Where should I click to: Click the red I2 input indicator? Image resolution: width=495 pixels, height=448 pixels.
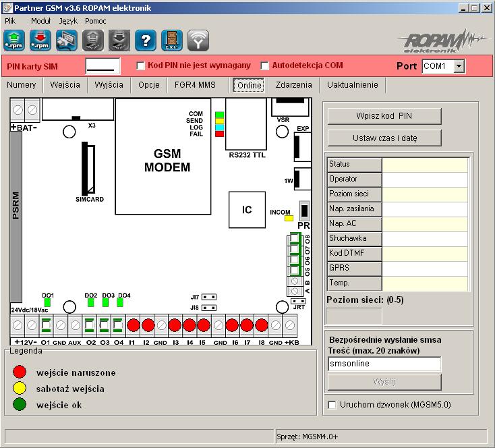coord(148,325)
